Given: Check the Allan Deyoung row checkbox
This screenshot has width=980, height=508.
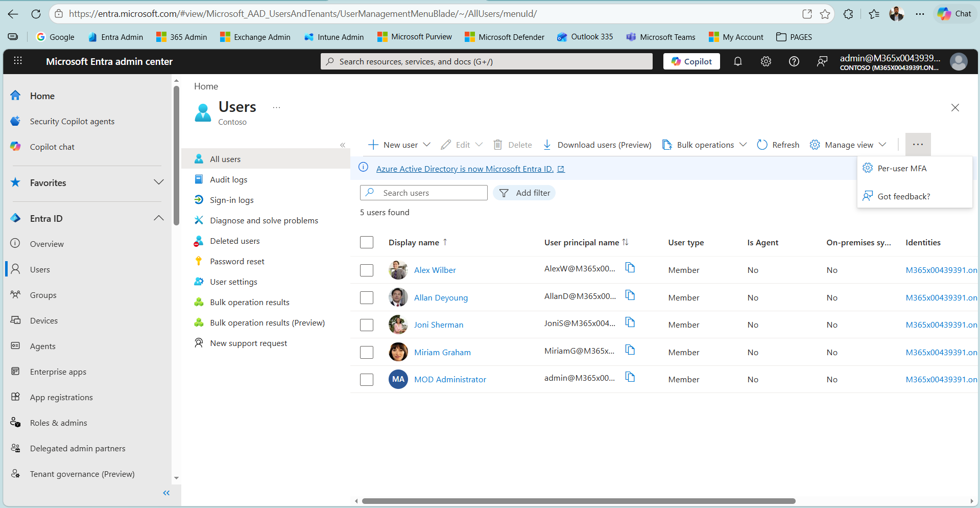Looking at the screenshot, I should [367, 297].
